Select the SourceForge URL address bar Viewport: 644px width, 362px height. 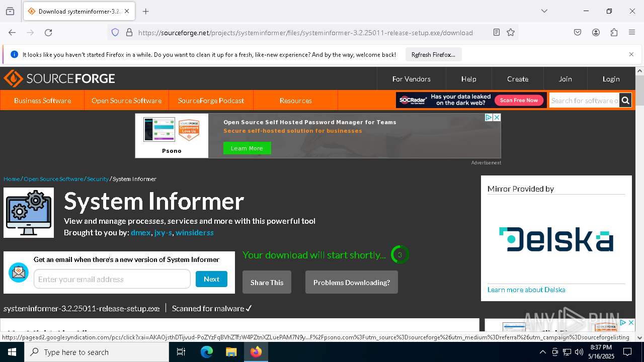pyautogui.click(x=305, y=33)
